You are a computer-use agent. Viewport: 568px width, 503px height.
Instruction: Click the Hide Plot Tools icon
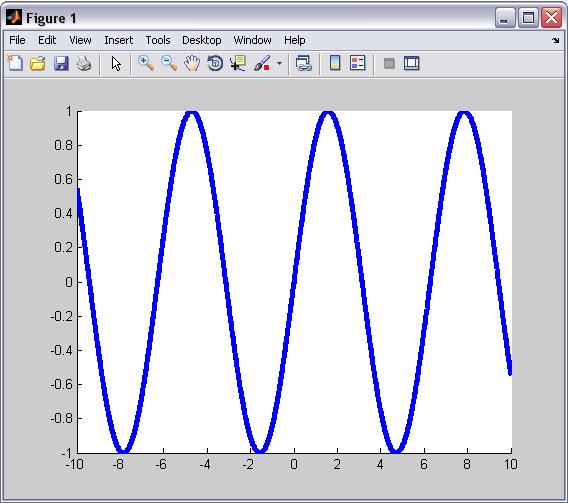tap(389, 63)
